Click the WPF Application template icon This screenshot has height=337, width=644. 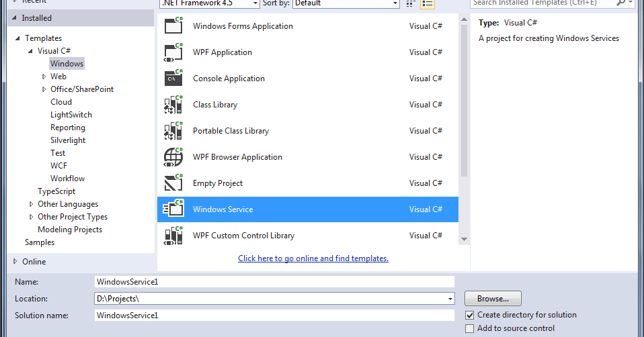point(173,52)
